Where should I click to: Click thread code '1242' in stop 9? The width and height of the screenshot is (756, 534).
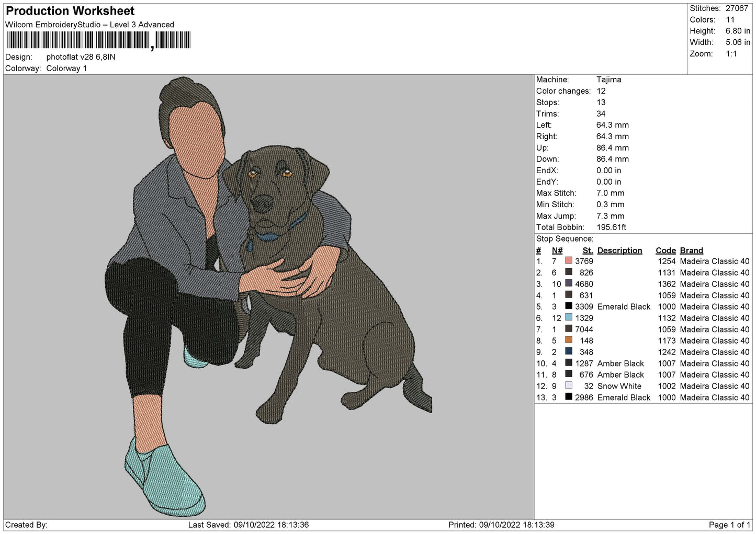(x=667, y=352)
